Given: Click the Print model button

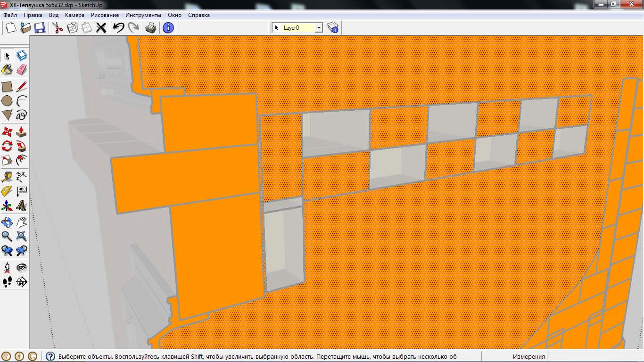Looking at the screenshot, I should point(150,28).
